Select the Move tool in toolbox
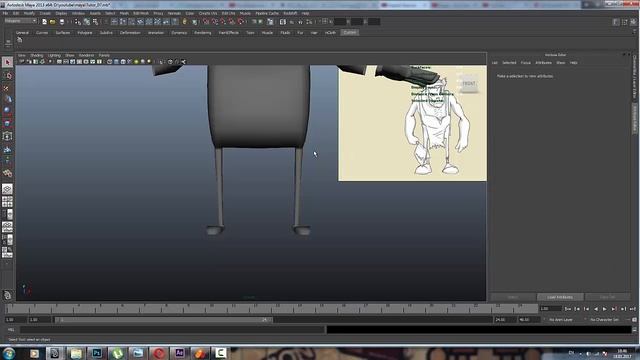The width and height of the screenshot is (640, 360). [x=7, y=99]
